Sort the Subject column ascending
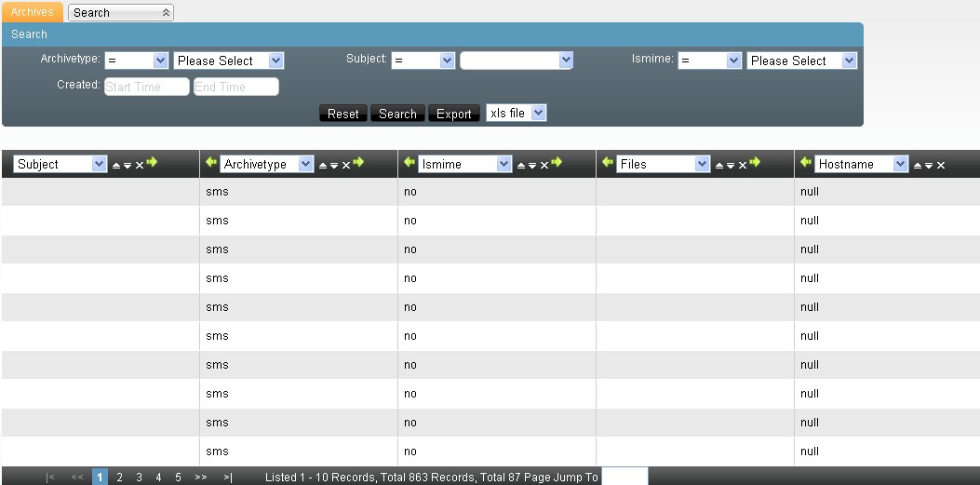Image resolution: width=980 pixels, height=485 pixels. point(116,165)
